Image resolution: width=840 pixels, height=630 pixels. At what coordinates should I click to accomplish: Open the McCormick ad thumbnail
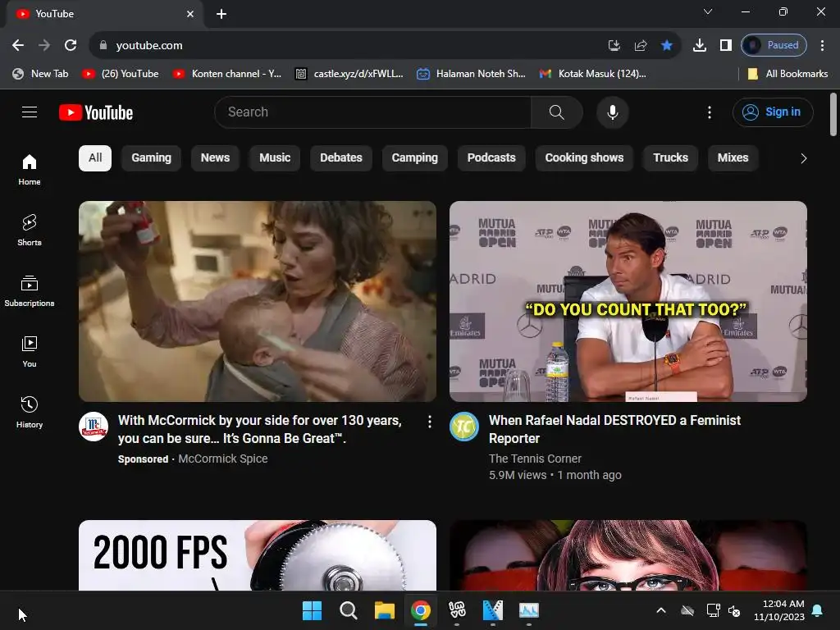258,302
